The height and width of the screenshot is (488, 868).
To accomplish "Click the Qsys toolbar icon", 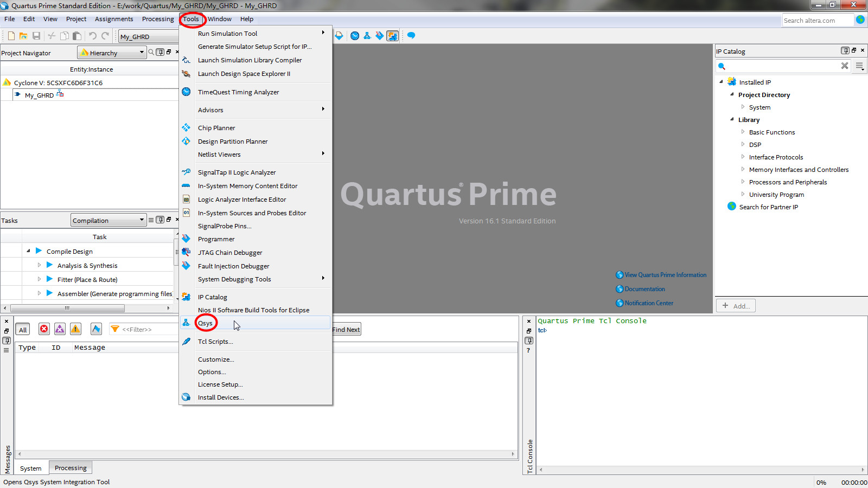I will tap(367, 36).
